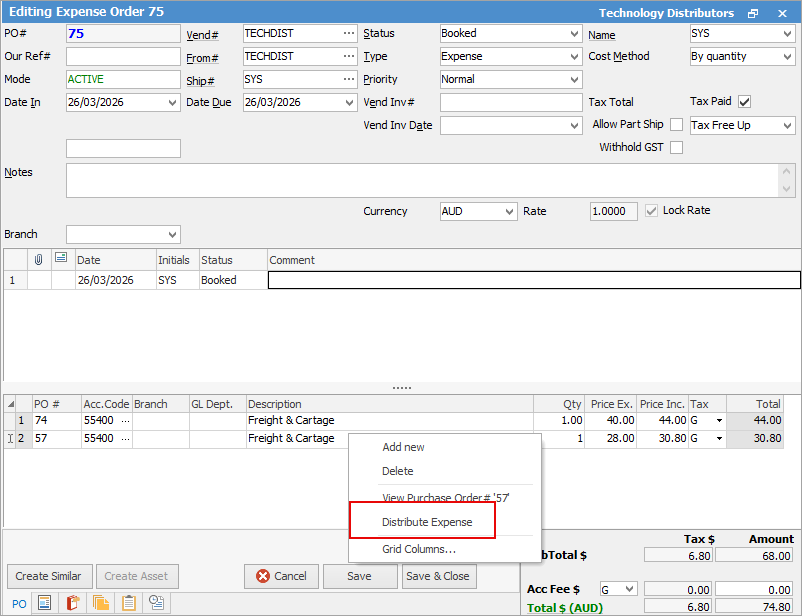The image size is (802, 616).
Task: Click the Vend# ellipsis lookup button
Action: 348,33
